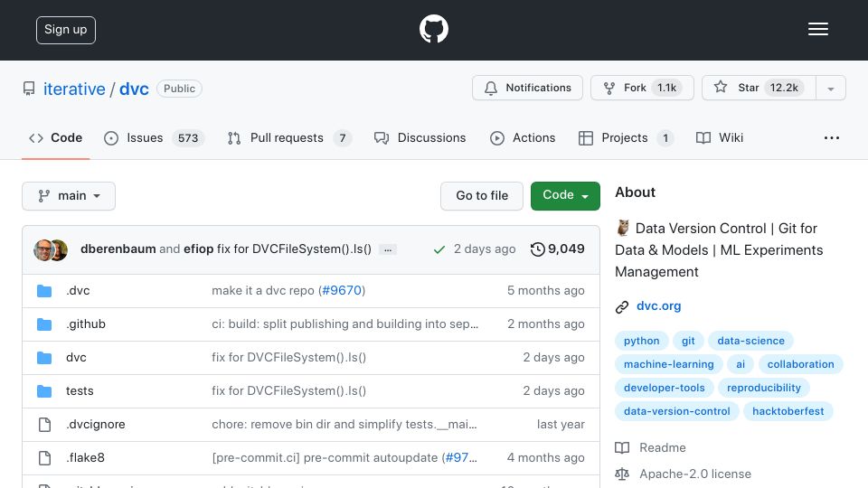Open the Wiki tab
The width and height of the screenshot is (868, 488).
(x=720, y=137)
